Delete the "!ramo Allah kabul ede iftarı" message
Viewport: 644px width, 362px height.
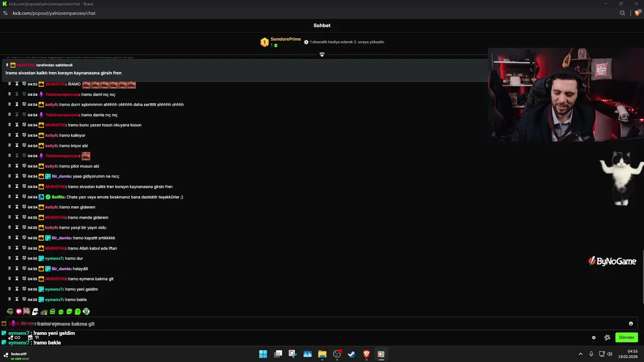(9, 248)
